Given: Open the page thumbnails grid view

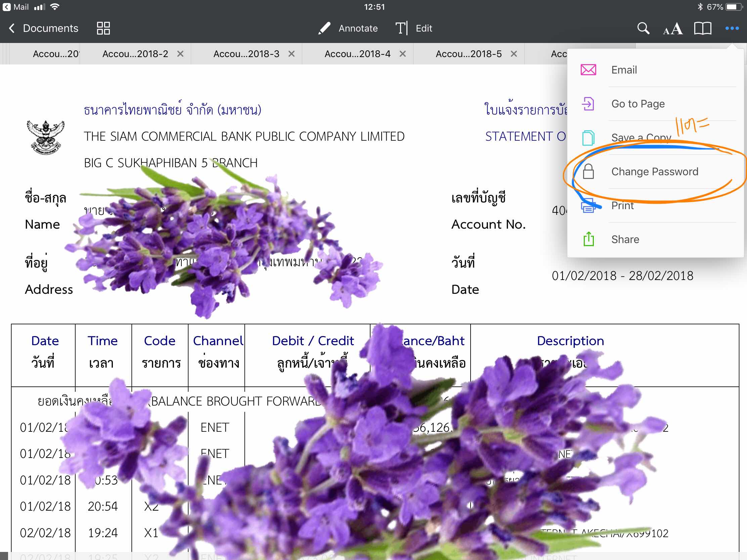Looking at the screenshot, I should 103,28.
